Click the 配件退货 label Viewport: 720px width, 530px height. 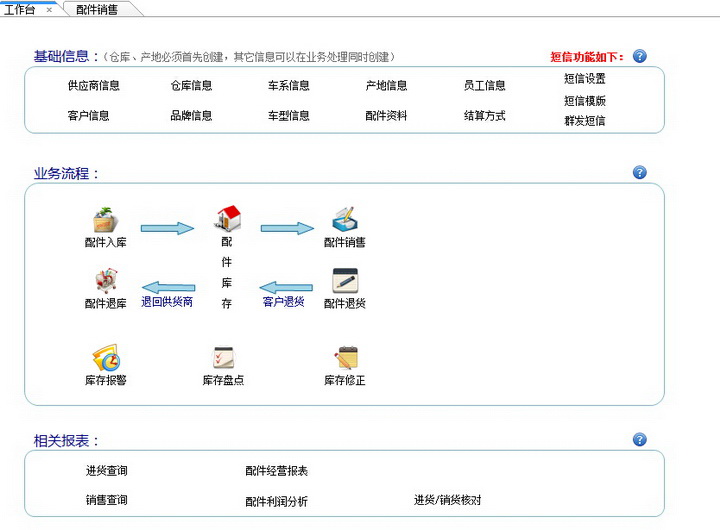(x=345, y=303)
